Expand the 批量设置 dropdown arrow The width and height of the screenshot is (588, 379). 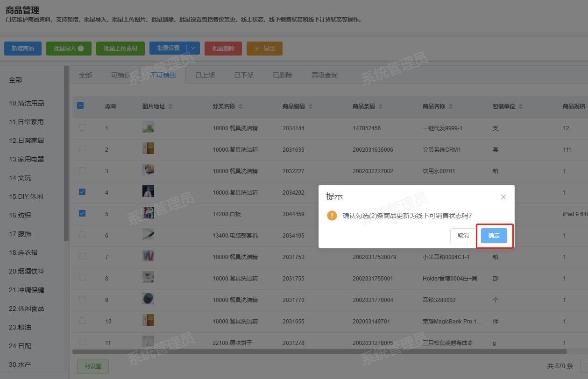point(193,49)
